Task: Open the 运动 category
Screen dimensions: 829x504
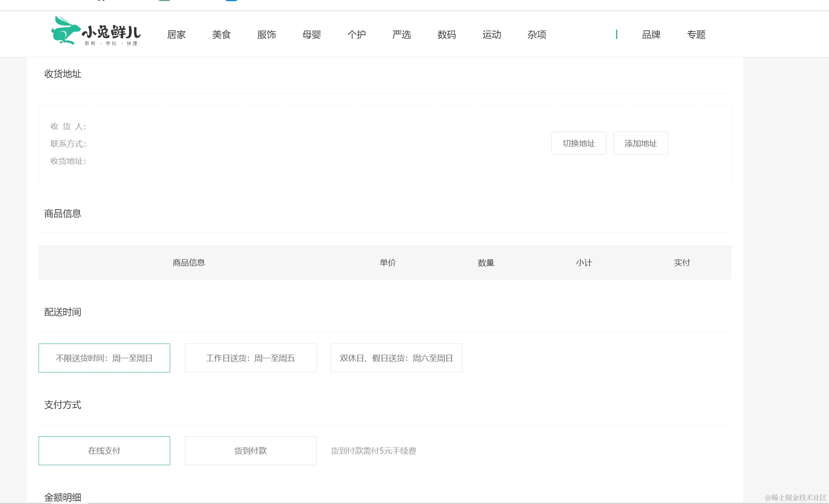Action: click(x=492, y=35)
